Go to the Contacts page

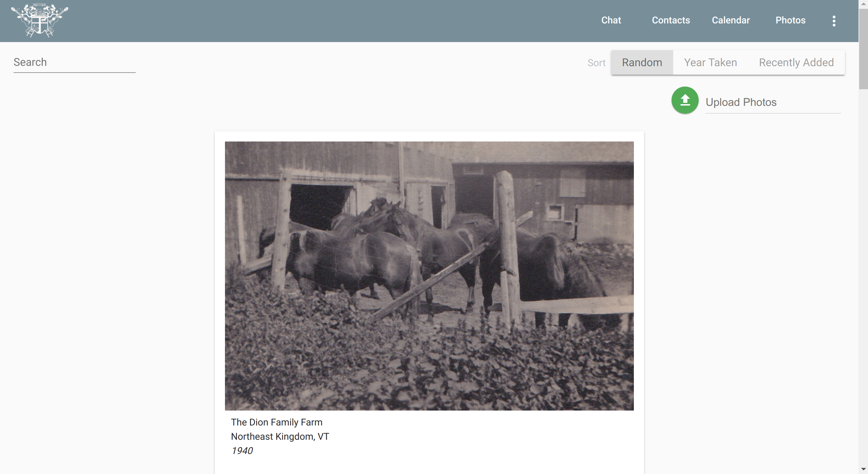[x=671, y=20]
